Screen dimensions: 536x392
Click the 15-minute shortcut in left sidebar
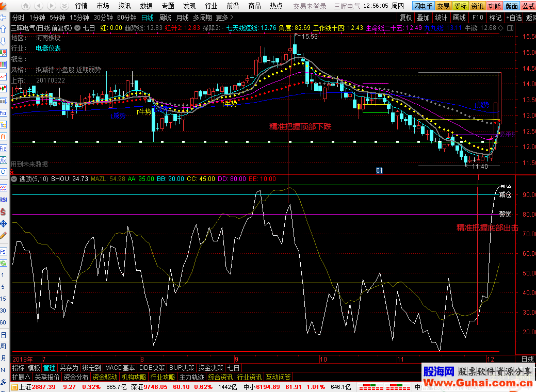coord(3,298)
